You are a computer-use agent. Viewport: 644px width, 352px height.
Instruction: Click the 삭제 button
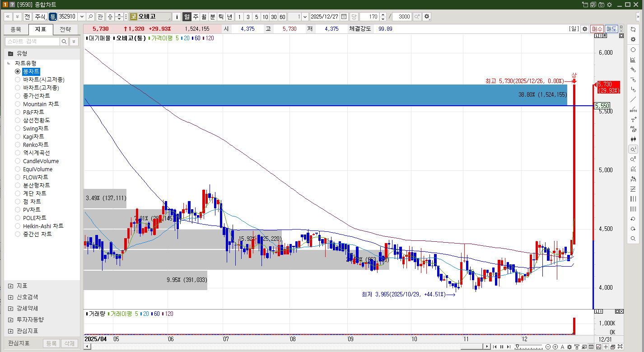(69, 343)
